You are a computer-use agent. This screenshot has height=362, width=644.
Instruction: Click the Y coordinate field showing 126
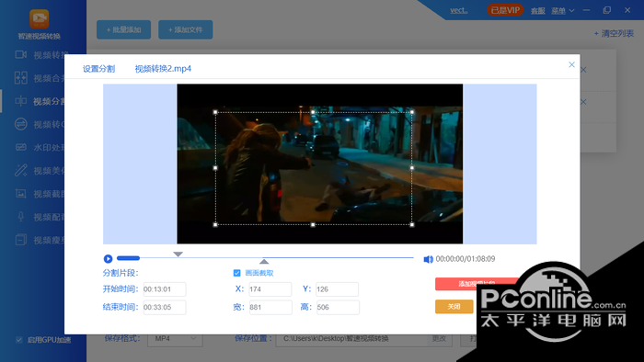pos(338,289)
